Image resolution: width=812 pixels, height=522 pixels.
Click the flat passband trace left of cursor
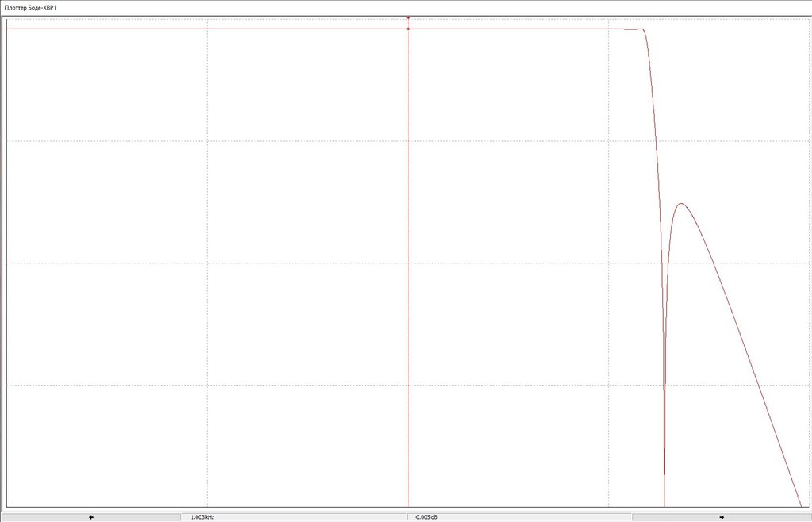coord(207,29)
